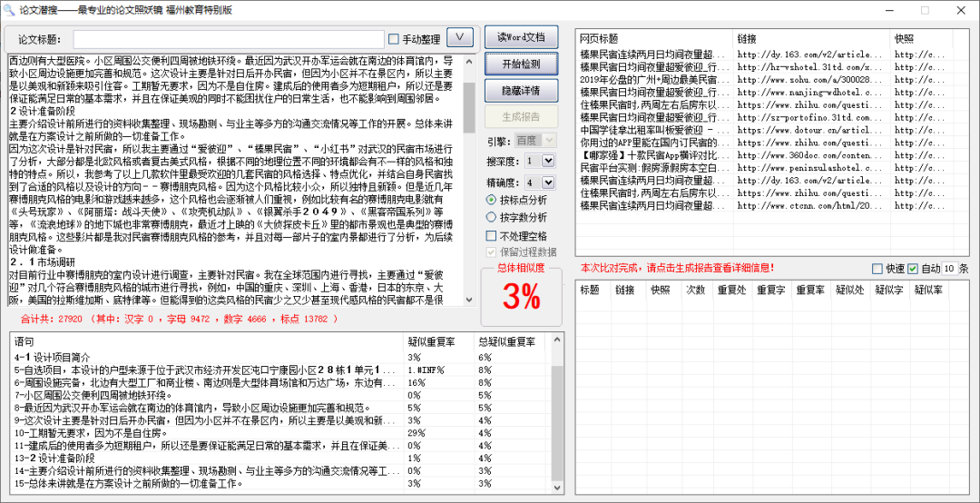Viewport: 980px width, 503px height.
Task: Click scroll-down arrow of essay text area
Action: 470,300
